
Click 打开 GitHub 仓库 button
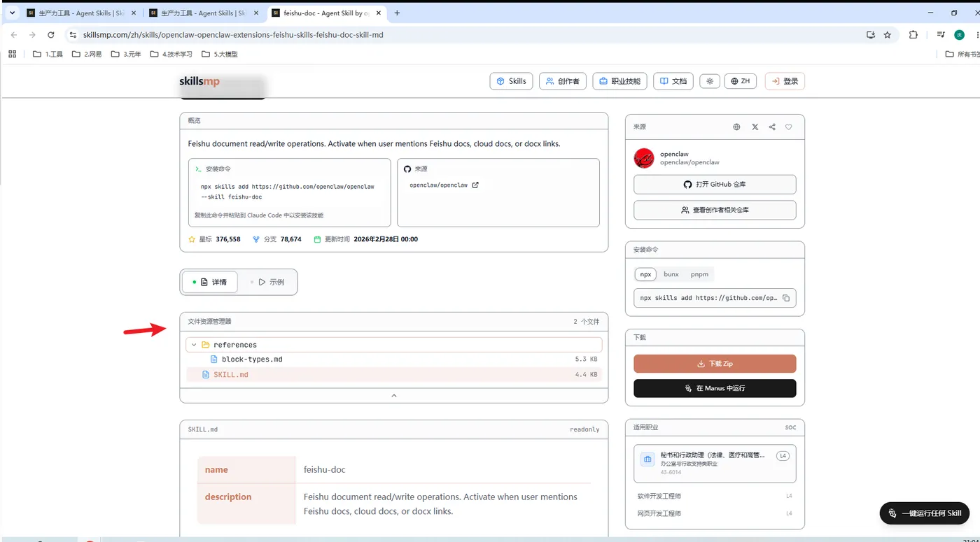pos(715,185)
